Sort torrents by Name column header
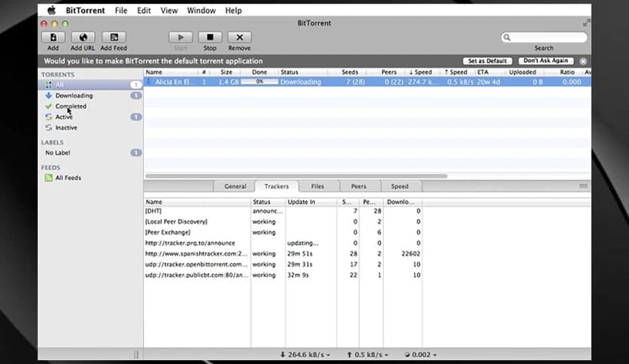Screen dimensions: 629x364 (171, 72)
